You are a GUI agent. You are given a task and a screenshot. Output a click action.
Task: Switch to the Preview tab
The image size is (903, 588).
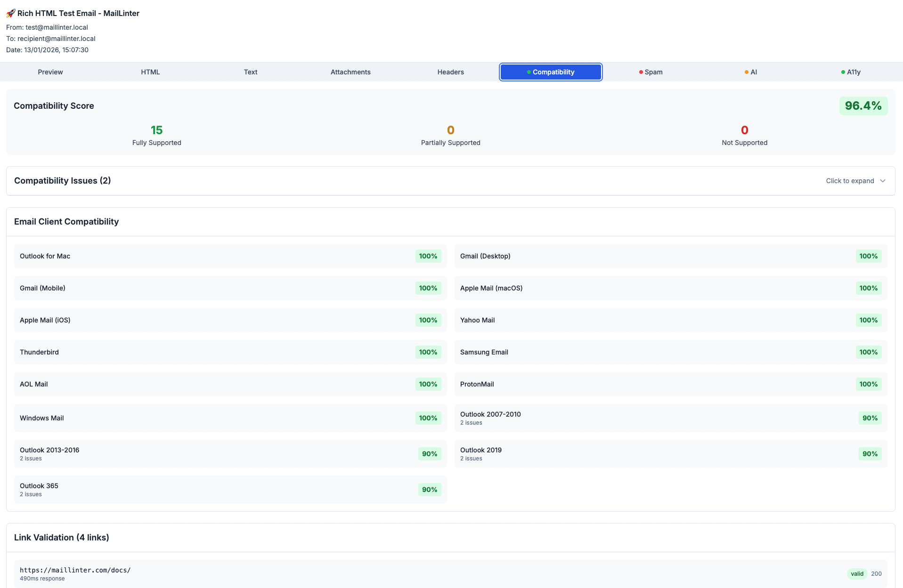coord(50,72)
